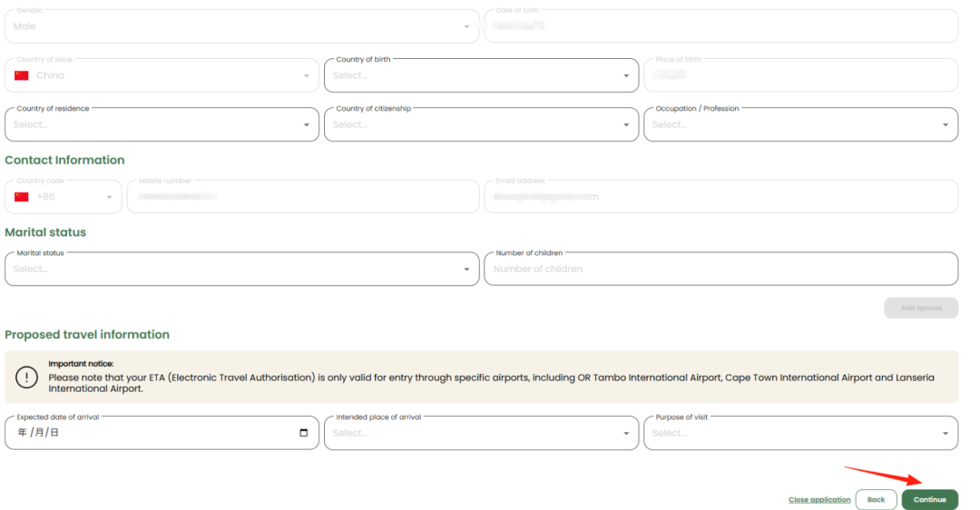This screenshot has height=510, width=980.
Task: Click the Number of children field
Action: coord(720,270)
